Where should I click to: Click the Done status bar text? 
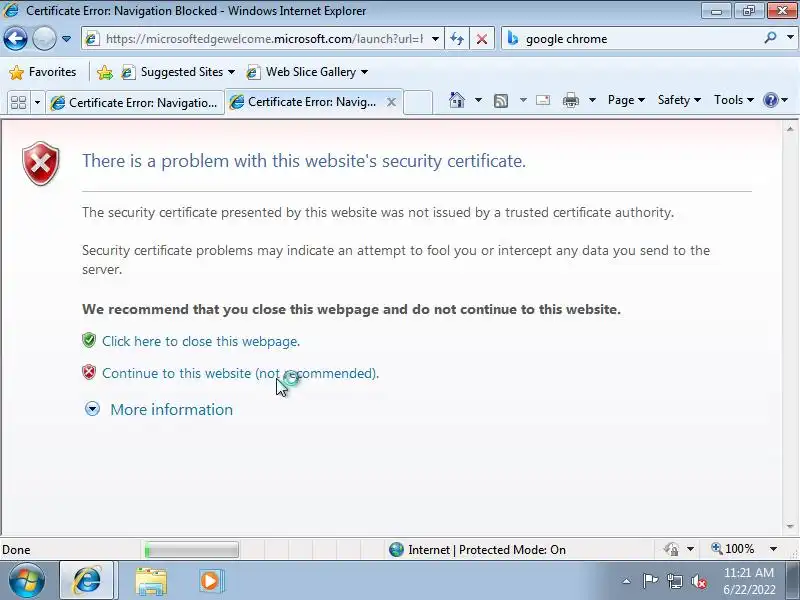(16, 550)
